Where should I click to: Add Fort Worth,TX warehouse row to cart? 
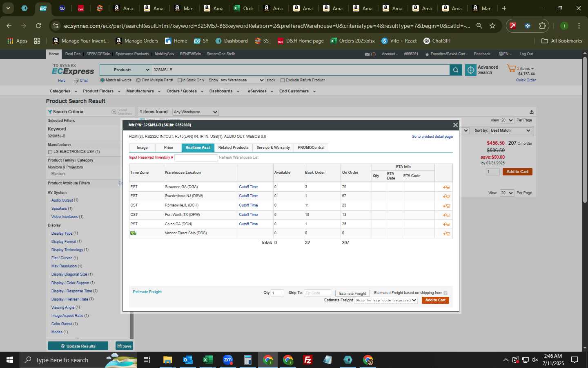[446, 215]
